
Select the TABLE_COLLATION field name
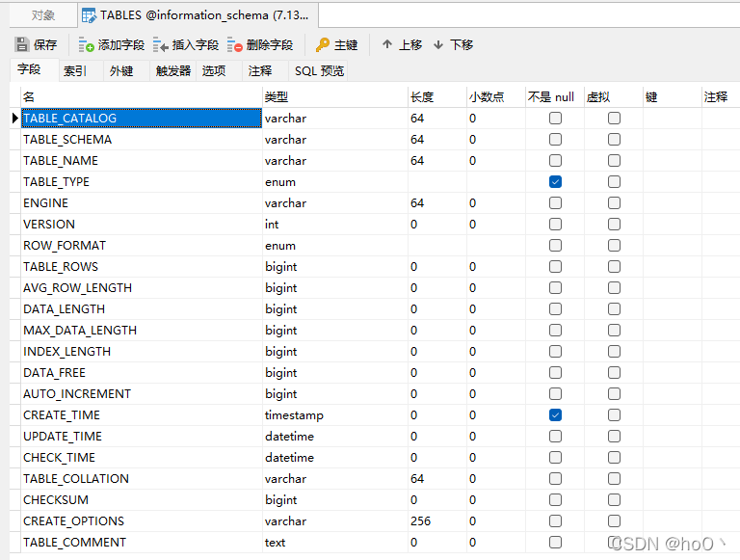(x=76, y=479)
